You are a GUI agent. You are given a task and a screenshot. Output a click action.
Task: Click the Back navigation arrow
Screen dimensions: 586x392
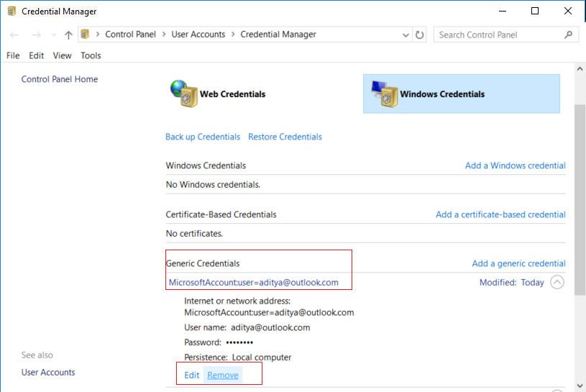click(15, 35)
